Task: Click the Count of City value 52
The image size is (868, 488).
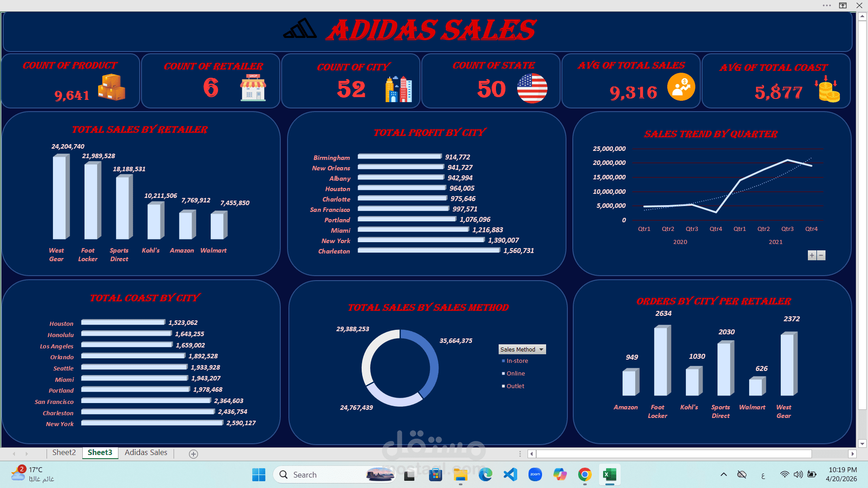Action: point(351,89)
